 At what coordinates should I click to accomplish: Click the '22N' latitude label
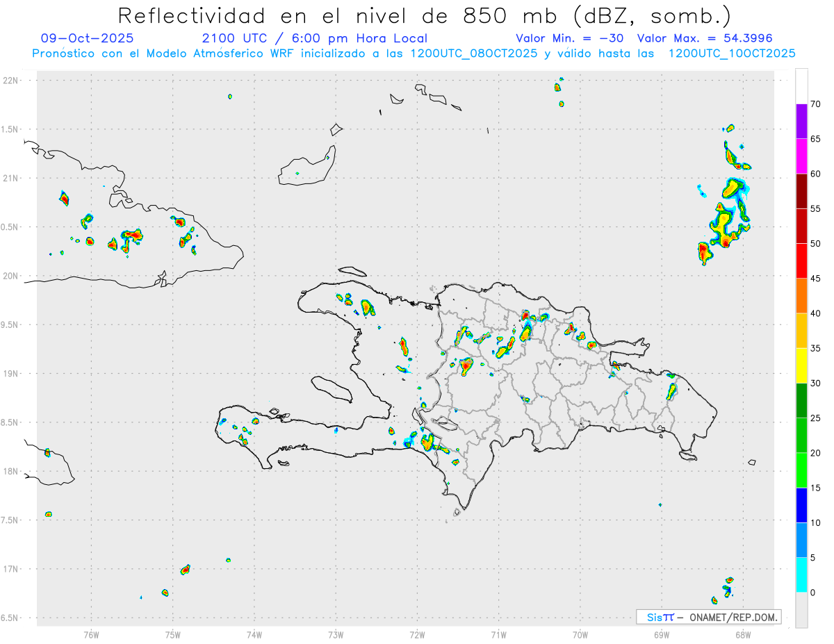coord(11,81)
